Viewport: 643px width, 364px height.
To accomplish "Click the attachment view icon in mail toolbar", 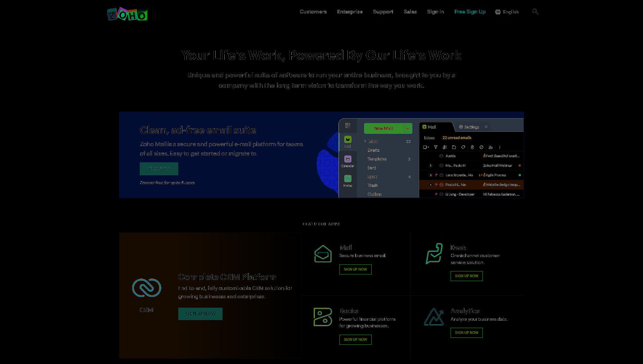I will pyautogui.click(x=445, y=147).
